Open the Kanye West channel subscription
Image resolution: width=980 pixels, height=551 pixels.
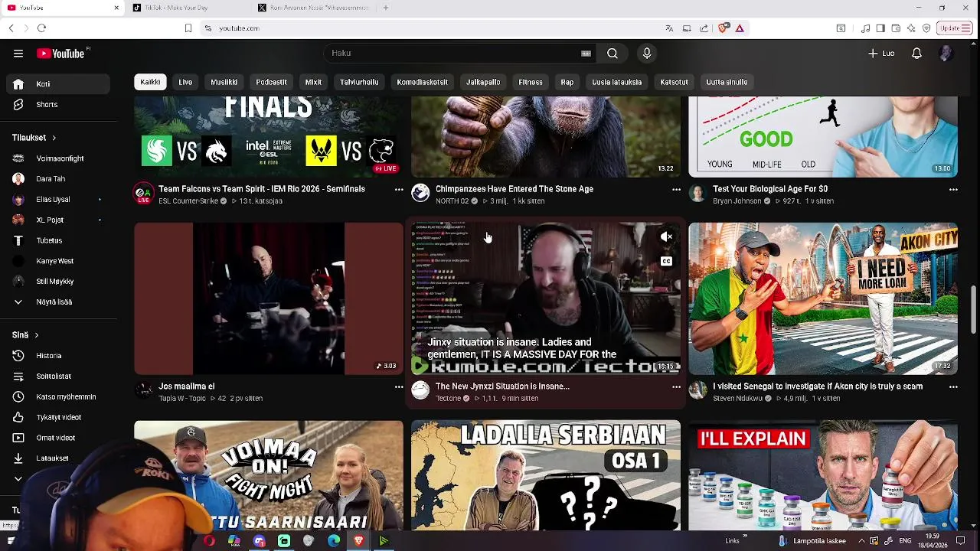pyautogui.click(x=58, y=261)
